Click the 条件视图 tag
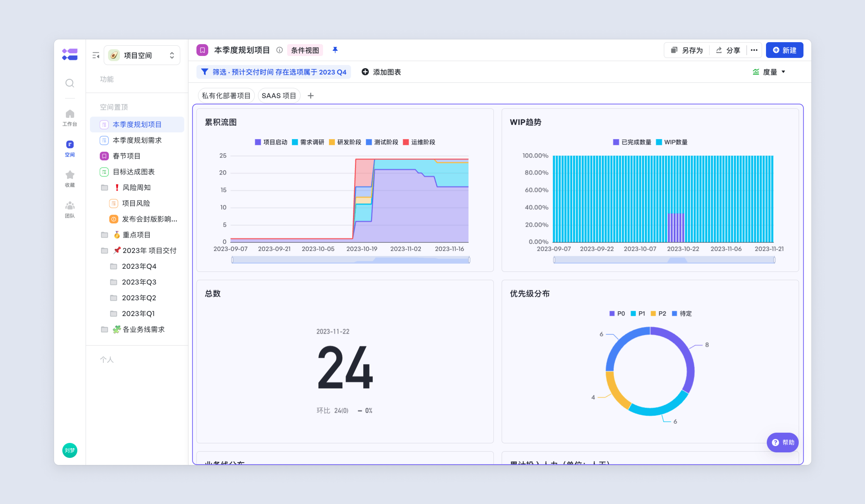This screenshot has height=504, width=865. 305,50
